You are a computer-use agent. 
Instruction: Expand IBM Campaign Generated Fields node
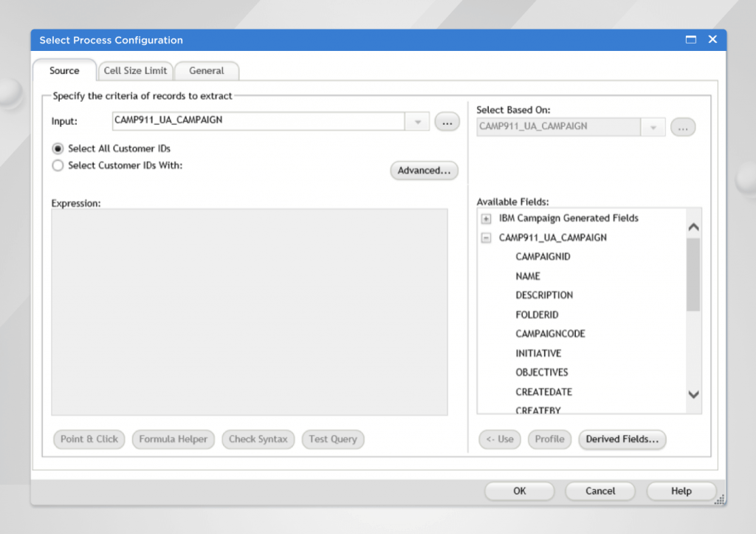pyautogui.click(x=486, y=219)
